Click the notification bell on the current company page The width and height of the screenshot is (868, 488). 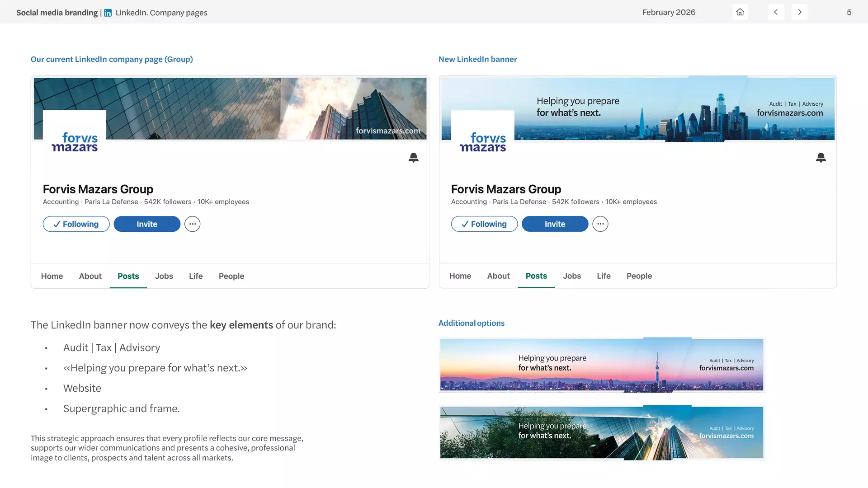coord(414,157)
